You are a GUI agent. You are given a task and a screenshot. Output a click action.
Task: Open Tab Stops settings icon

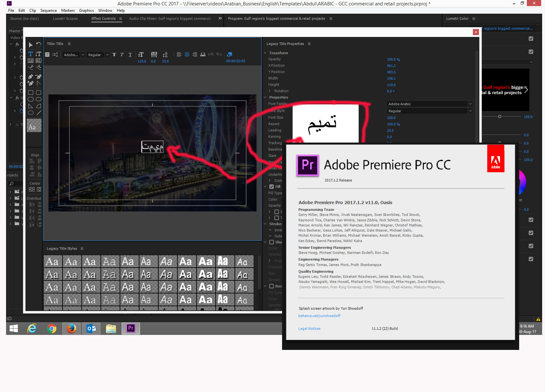pyautogui.click(x=203, y=55)
